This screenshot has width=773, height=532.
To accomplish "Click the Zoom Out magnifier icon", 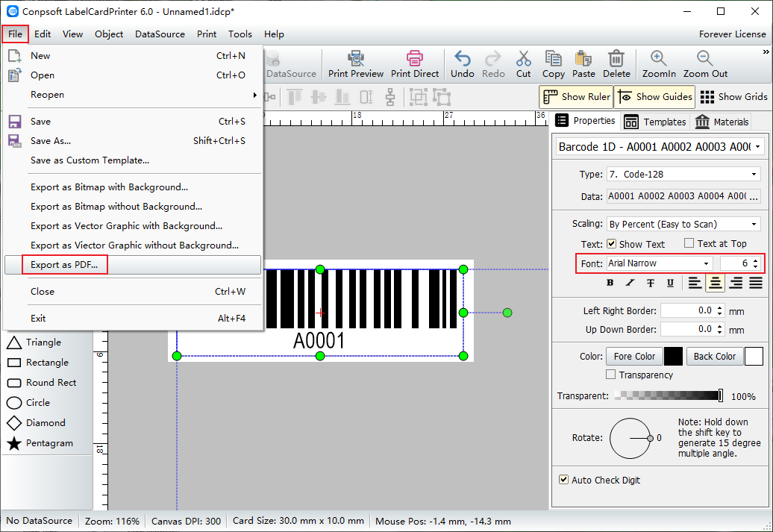I will pyautogui.click(x=705, y=58).
